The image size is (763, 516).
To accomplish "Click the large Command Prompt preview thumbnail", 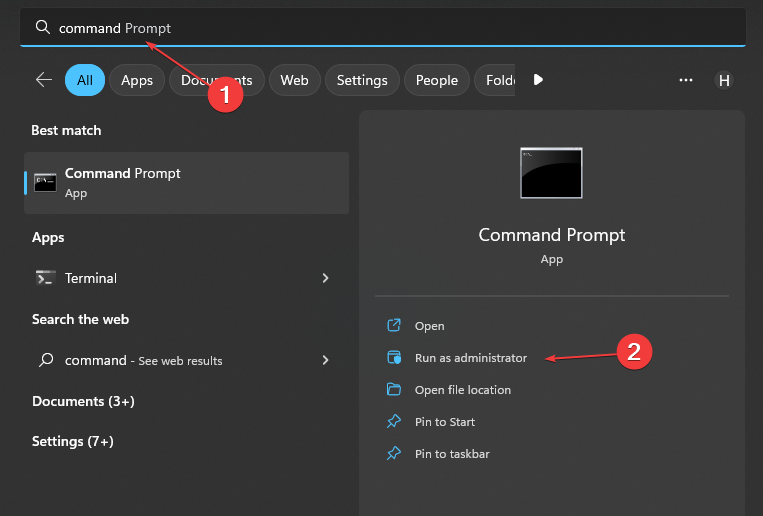I will (x=551, y=174).
